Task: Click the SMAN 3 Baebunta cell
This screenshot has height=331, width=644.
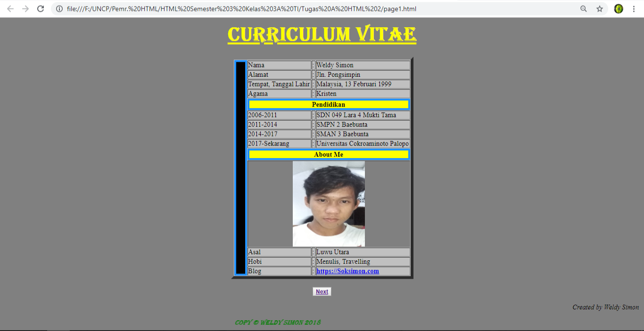Action: click(x=363, y=134)
